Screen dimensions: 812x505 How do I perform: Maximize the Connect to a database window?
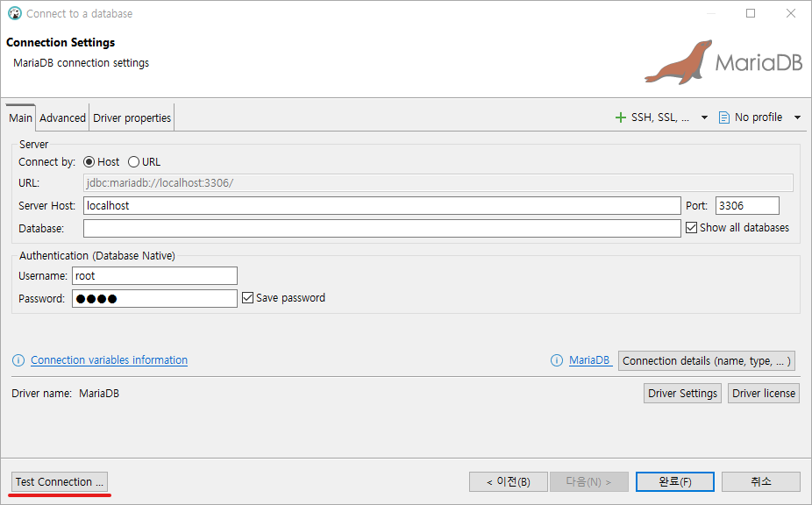pyautogui.click(x=751, y=13)
